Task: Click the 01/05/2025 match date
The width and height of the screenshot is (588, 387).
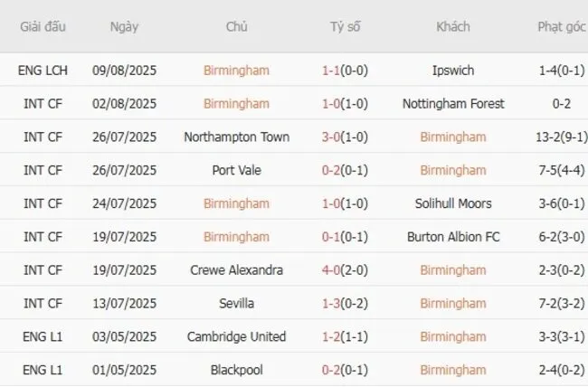Action: [124, 370]
